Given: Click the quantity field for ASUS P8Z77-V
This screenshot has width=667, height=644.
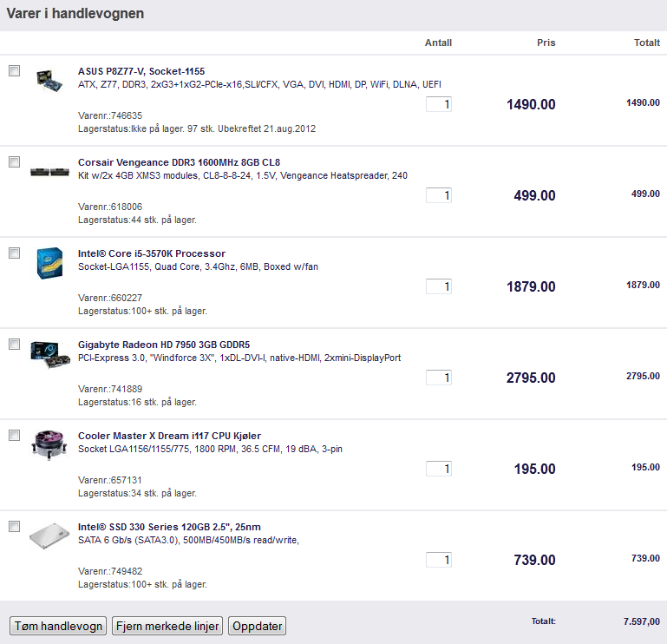Looking at the screenshot, I should coord(439,104).
